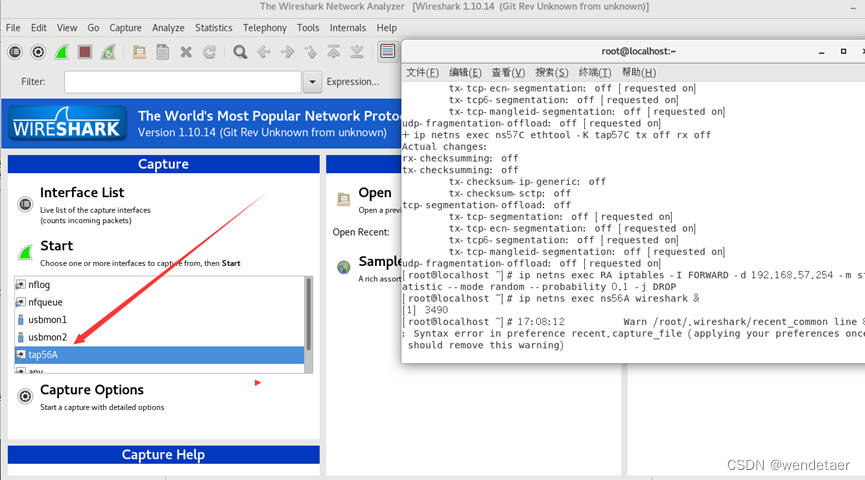Focus the display Filter input field
The width and height of the screenshot is (865, 480).
(183, 82)
